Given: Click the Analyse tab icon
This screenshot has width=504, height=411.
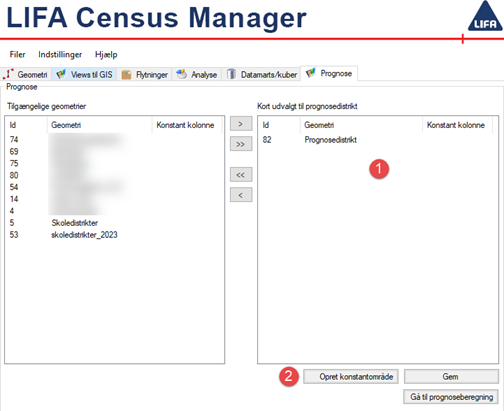Looking at the screenshot, I should [x=181, y=74].
